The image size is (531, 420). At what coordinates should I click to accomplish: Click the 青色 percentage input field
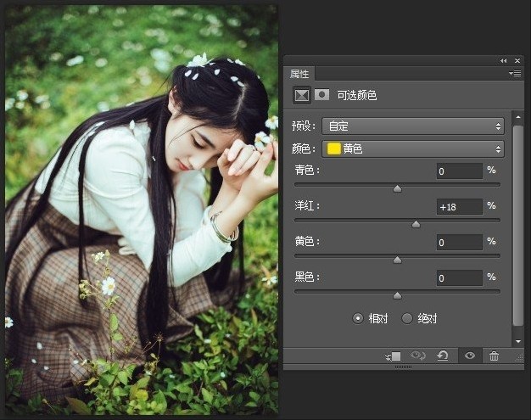click(459, 171)
